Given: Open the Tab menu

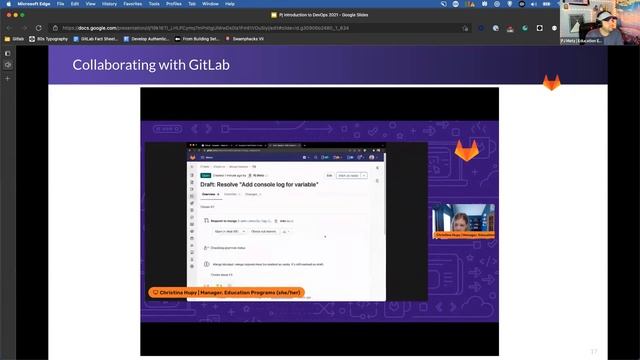Looking at the screenshot, I should [x=192, y=4].
